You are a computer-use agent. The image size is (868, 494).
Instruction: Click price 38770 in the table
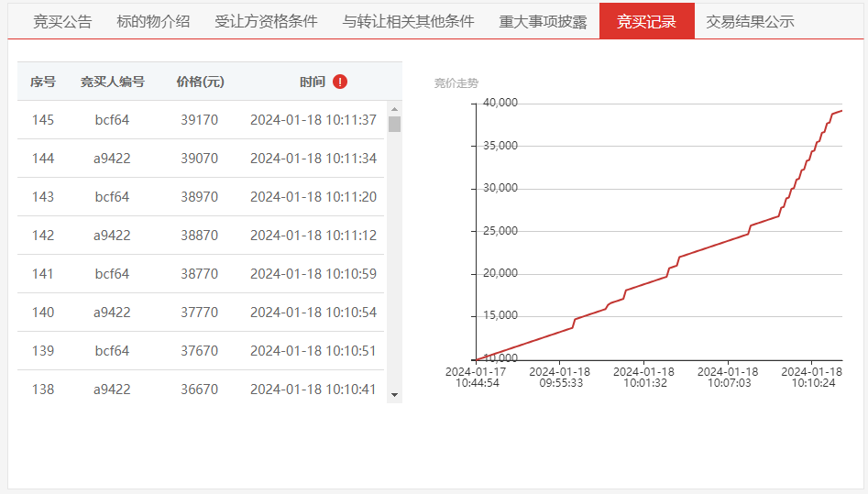(x=199, y=274)
